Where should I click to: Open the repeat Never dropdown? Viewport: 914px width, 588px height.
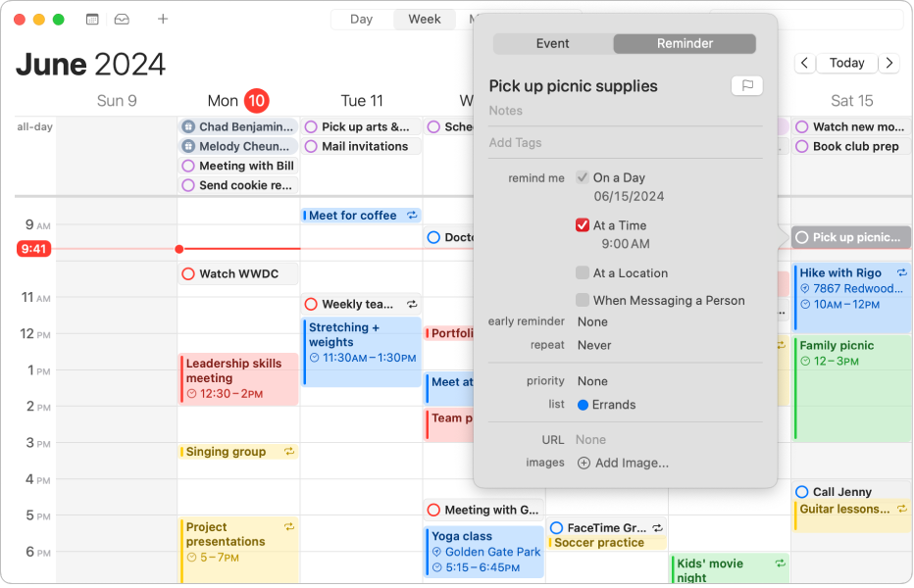(x=594, y=345)
